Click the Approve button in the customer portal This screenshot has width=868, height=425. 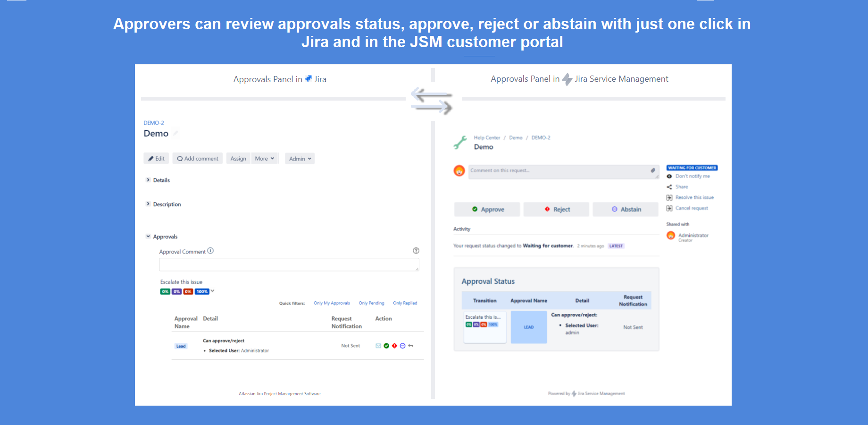point(487,209)
